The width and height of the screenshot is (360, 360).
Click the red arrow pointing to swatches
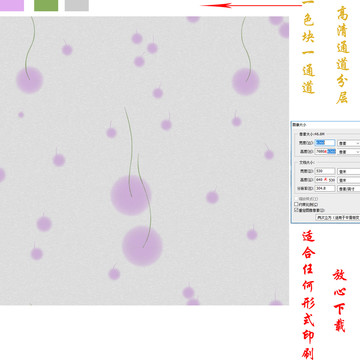[251, 5]
